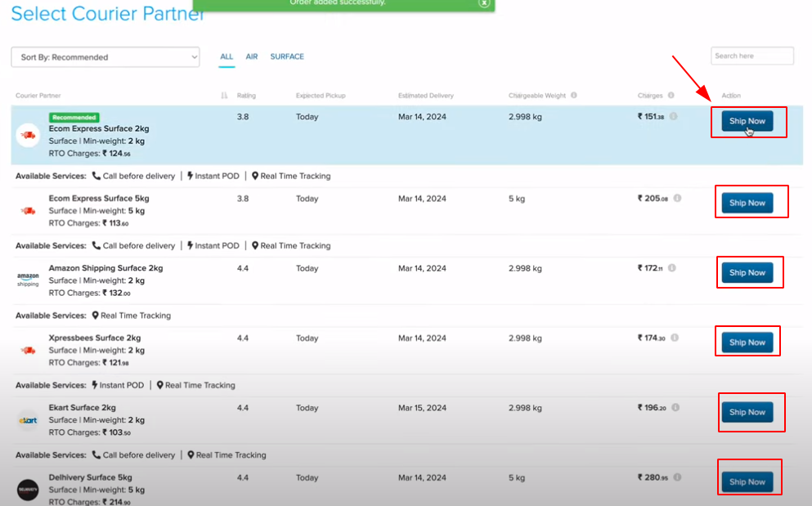Click the Xpressbees Surface 2kg courier logo
Viewport: 812px width, 506px height.
click(28, 350)
